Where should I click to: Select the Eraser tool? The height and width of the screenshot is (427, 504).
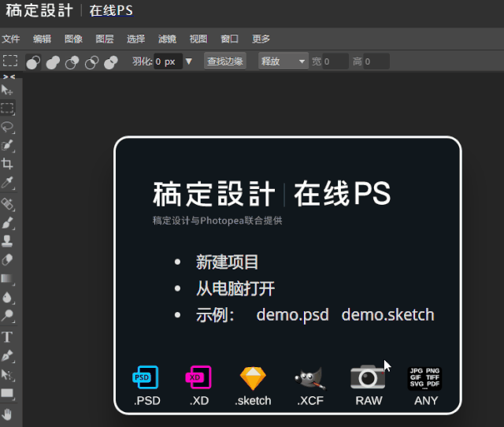(8, 259)
